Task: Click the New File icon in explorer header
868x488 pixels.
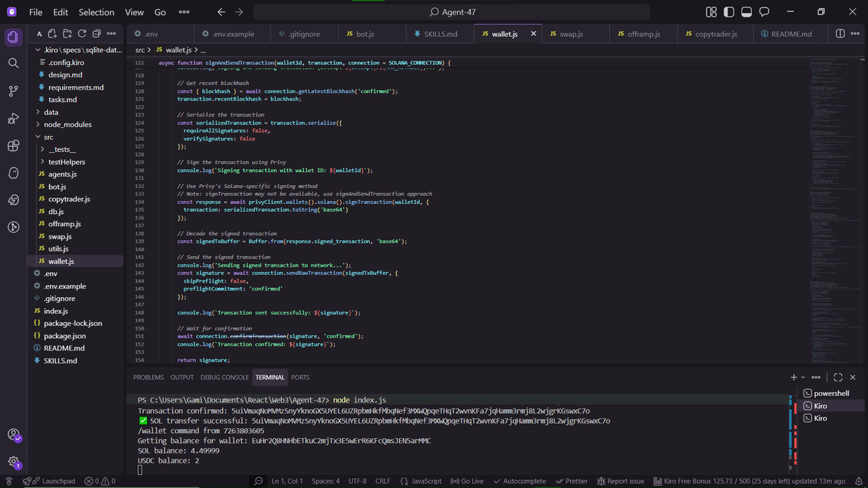Action: click(x=53, y=34)
